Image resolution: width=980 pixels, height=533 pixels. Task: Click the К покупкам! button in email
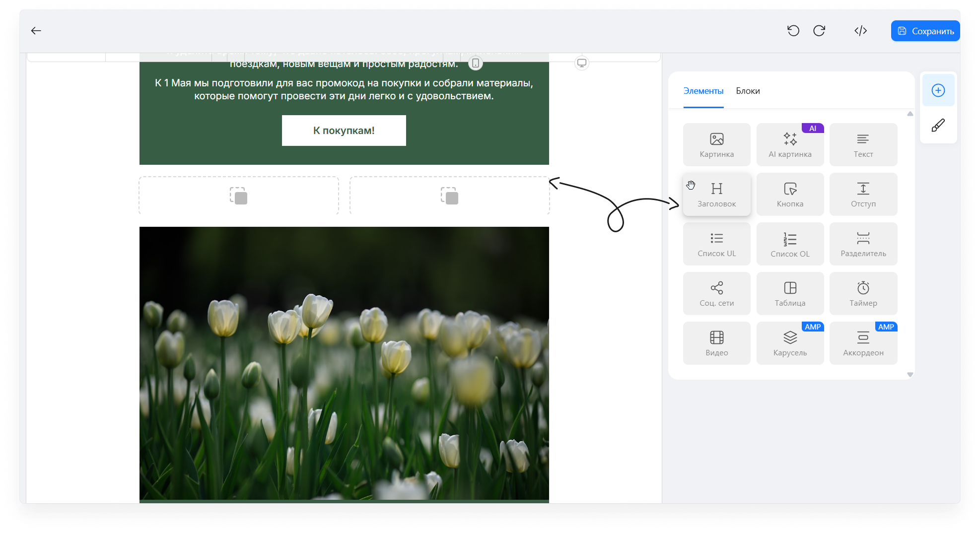[x=344, y=131]
